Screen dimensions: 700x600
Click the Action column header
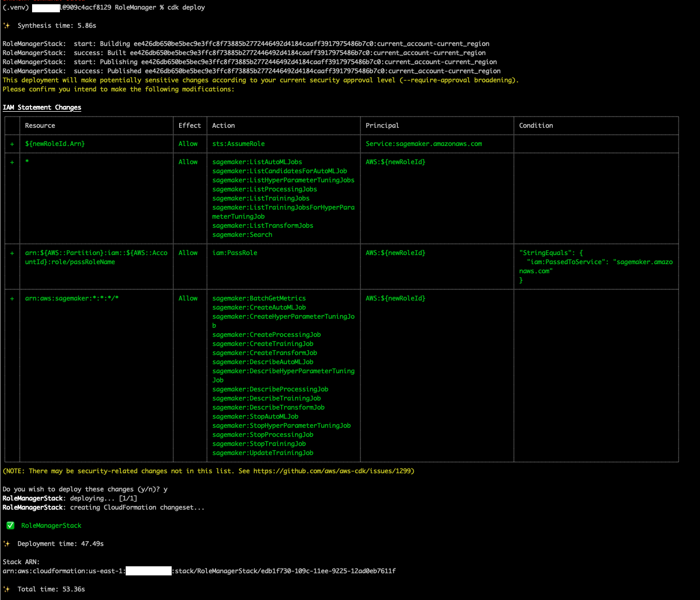(224, 126)
